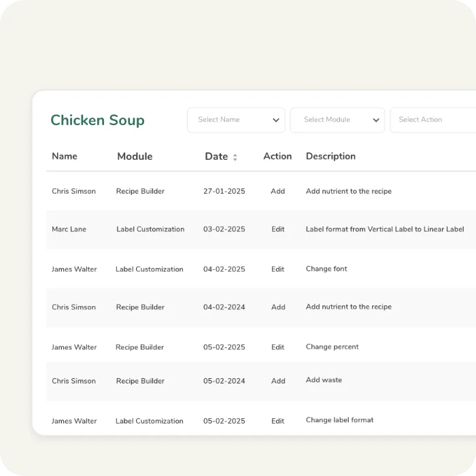
Task: Click the Chicken Soup title
Action: [x=97, y=120]
